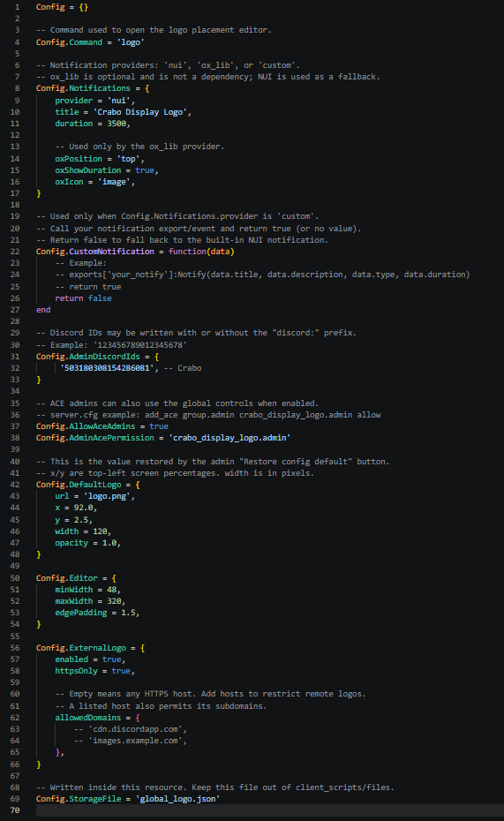Click the 'logo.png' url string
The width and height of the screenshot is (504, 821).
(x=108, y=496)
